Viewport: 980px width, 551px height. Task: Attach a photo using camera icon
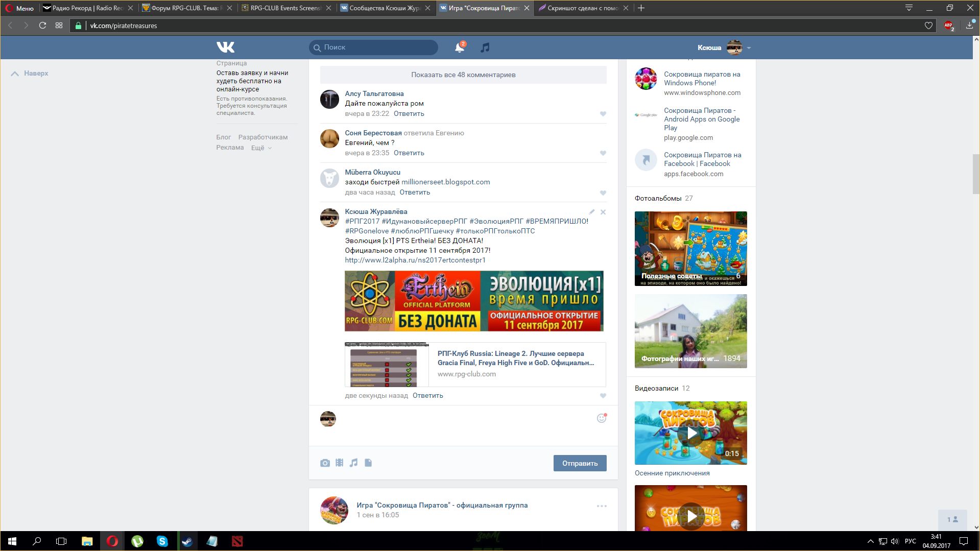(325, 463)
